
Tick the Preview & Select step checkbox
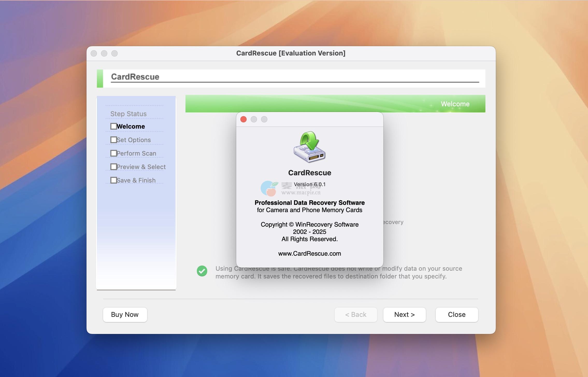(x=113, y=167)
